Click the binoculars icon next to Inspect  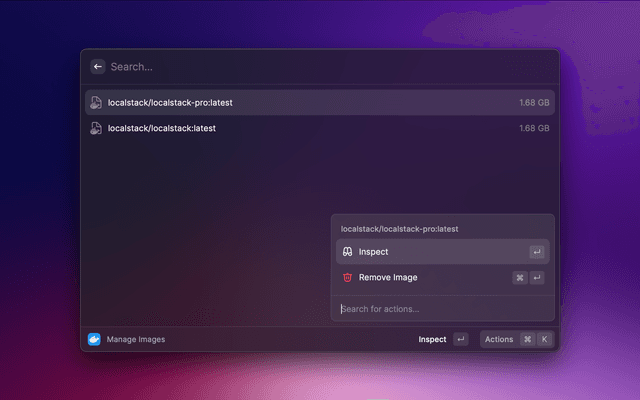click(x=347, y=252)
